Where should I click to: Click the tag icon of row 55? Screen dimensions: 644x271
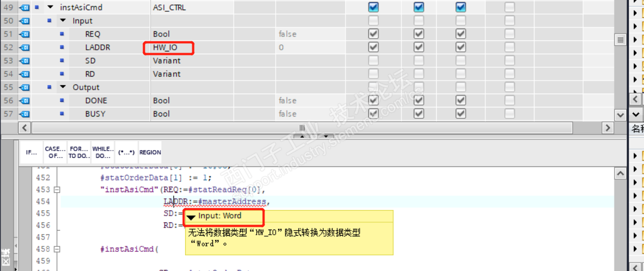click(23, 87)
